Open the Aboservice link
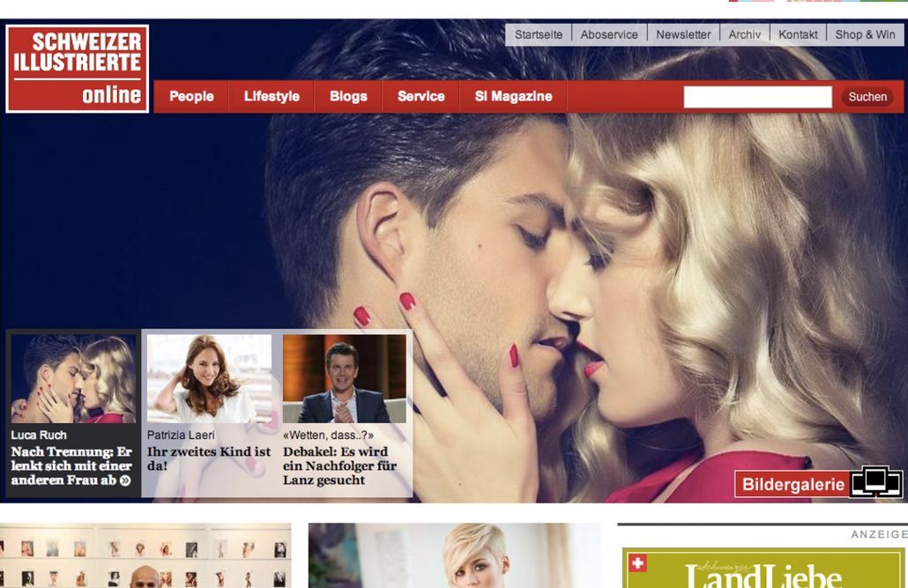Viewport: 908px width, 588px height. click(x=609, y=34)
